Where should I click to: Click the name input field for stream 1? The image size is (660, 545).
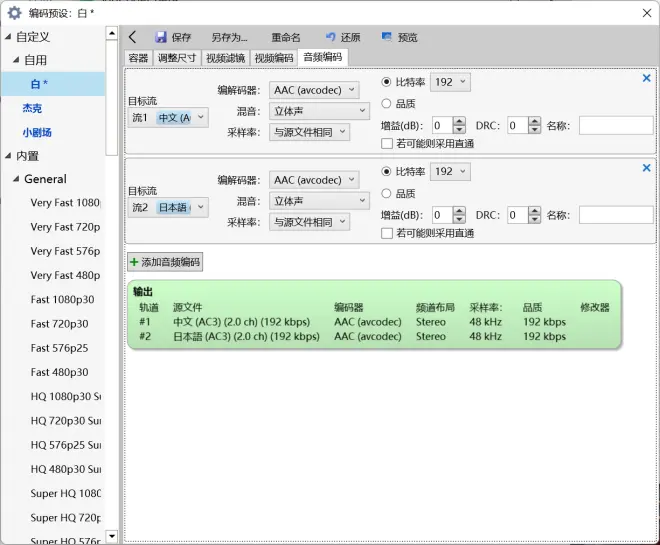(616, 125)
